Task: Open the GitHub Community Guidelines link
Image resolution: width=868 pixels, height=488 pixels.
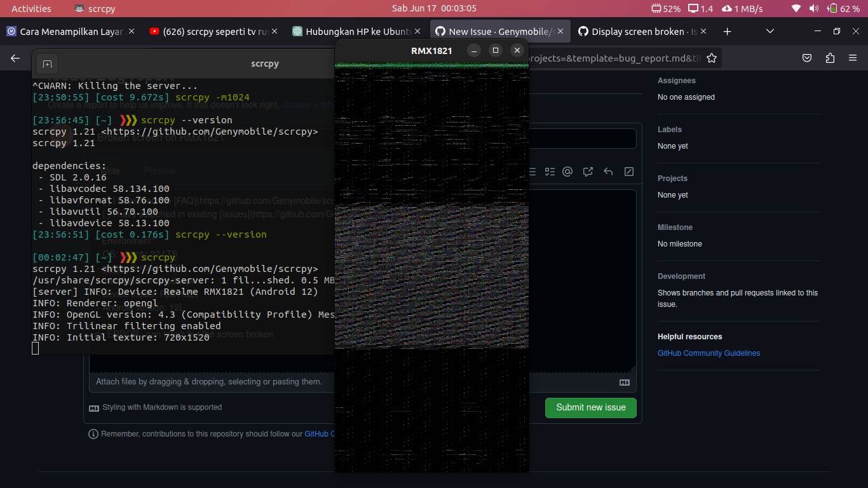Action: point(709,353)
